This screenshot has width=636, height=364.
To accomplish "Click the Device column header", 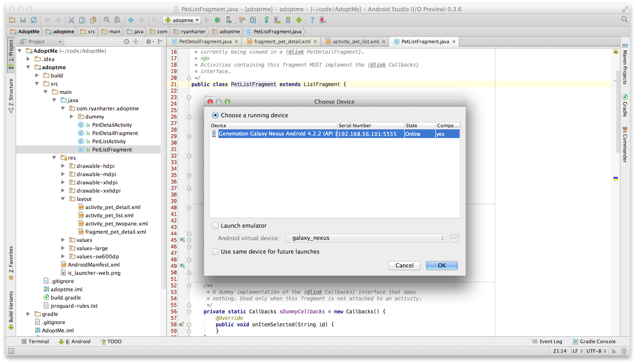I will point(273,126).
